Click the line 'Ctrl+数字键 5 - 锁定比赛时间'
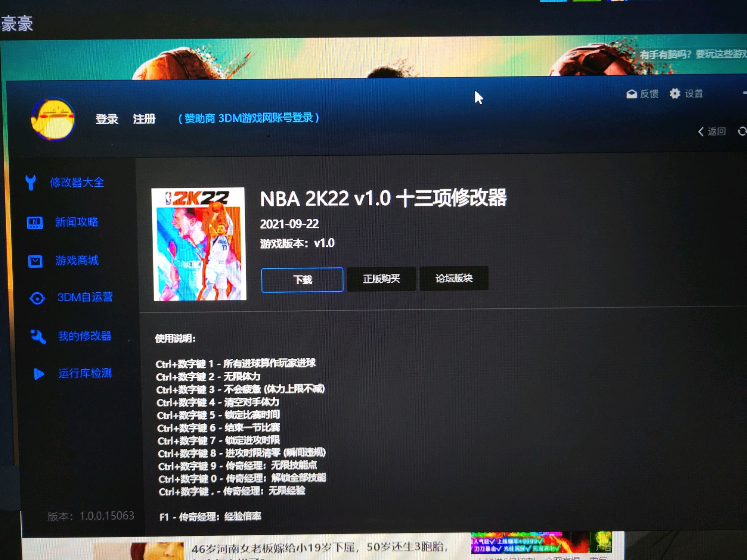 click(x=218, y=415)
